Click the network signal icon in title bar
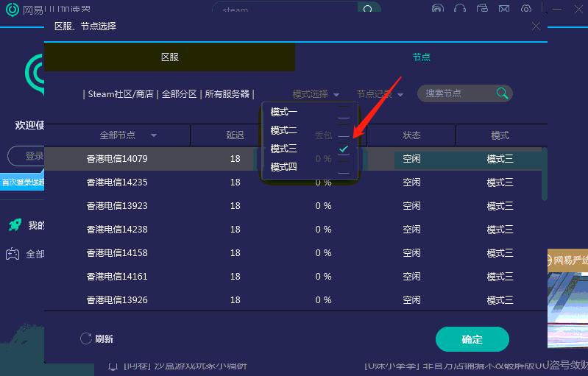 (438, 8)
